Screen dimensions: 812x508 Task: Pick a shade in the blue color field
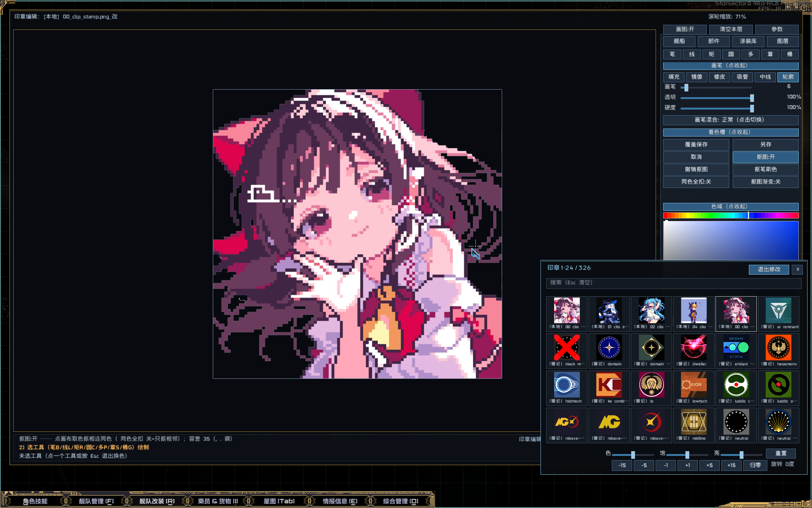pyautogui.click(x=731, y=241)
